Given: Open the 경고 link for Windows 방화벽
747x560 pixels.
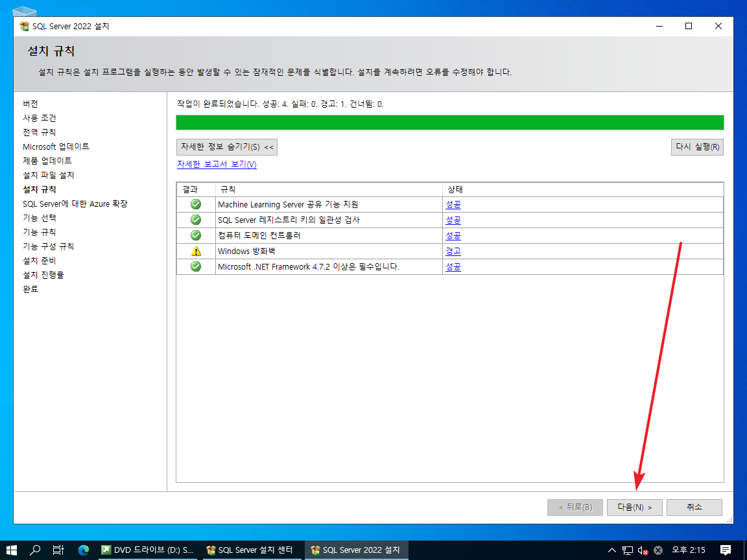Looking at the screenshot, I should [x=453, y=251].
